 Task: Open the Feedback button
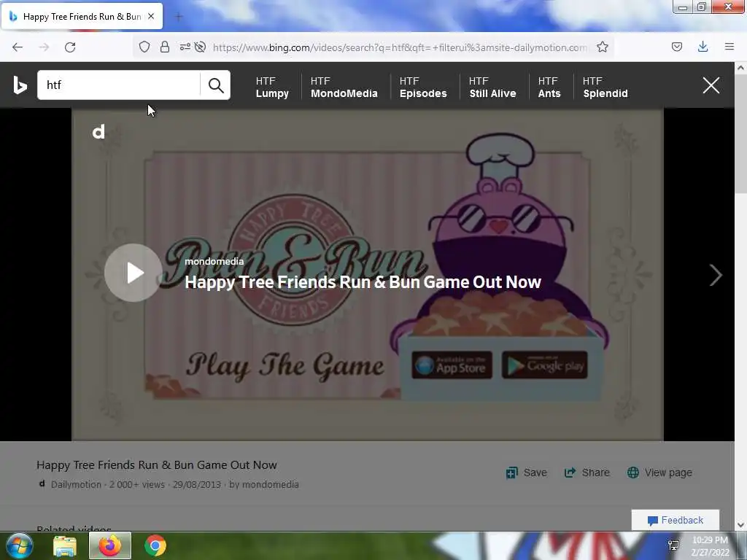(675, 520)
